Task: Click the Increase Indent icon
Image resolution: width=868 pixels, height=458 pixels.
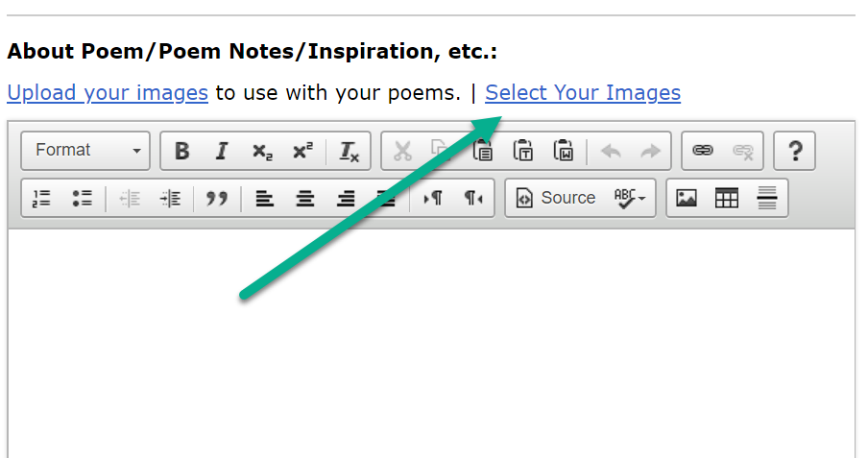Action: pos(170,198)
